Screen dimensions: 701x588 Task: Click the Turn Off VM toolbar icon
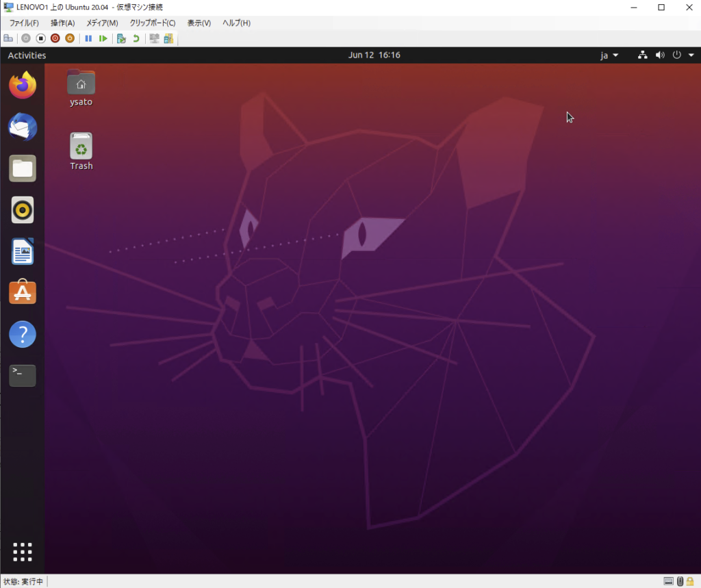(x=40, y=38)
